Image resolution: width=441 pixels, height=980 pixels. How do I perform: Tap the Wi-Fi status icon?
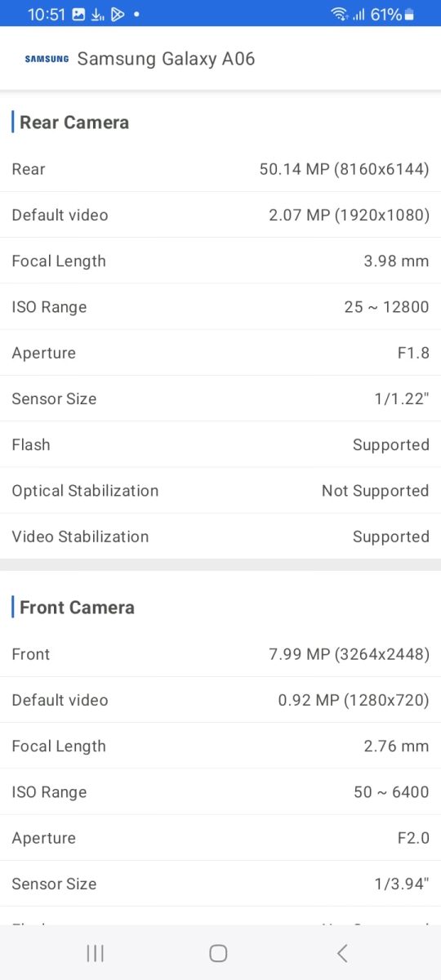339,14
